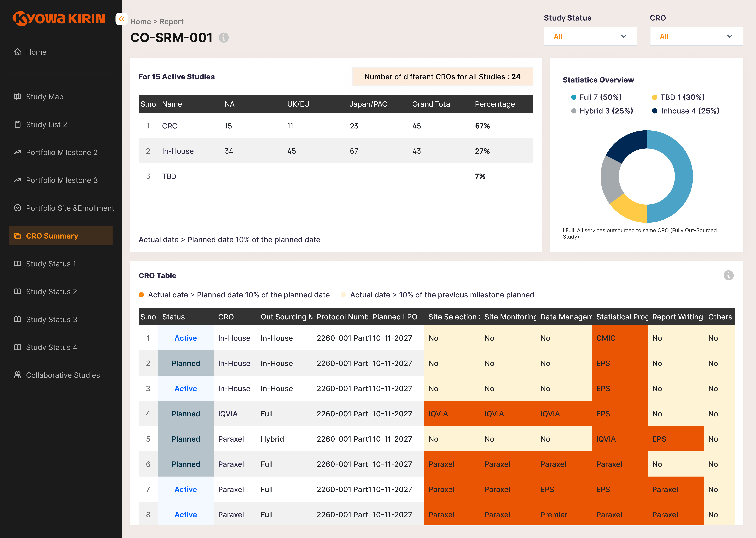Click the IQVIA CRO cell in row 4
The width and height of the screenshot is (756, 538).
(235, 413)
